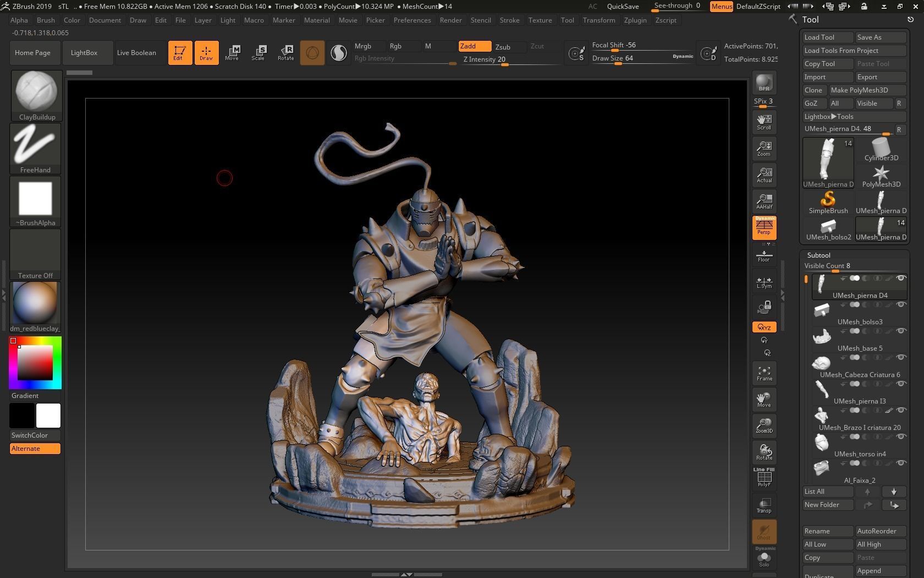Open the ClayBuildup brush thumbnail
Viewport: 924px width, 578px height.
[35, 92]
